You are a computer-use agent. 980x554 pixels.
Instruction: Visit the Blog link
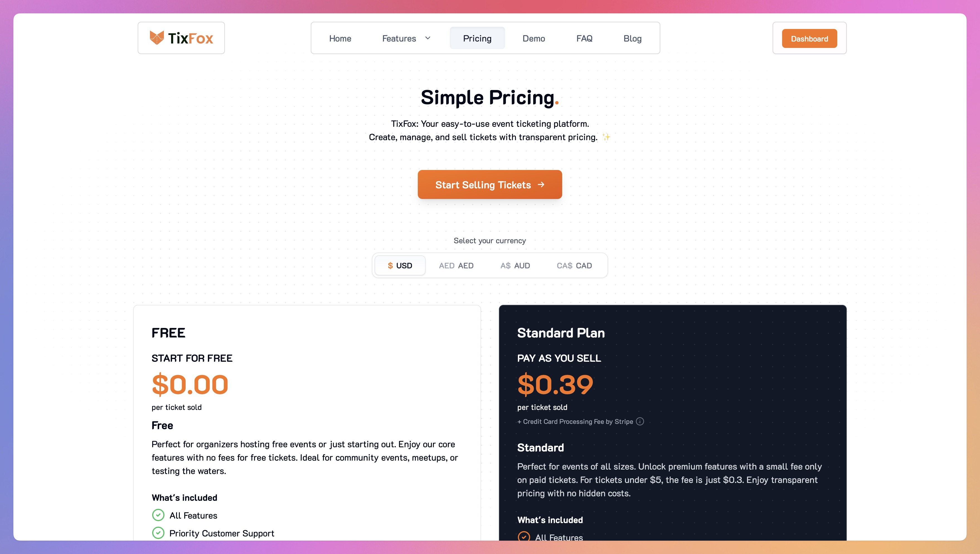click(x=632, y=38)
